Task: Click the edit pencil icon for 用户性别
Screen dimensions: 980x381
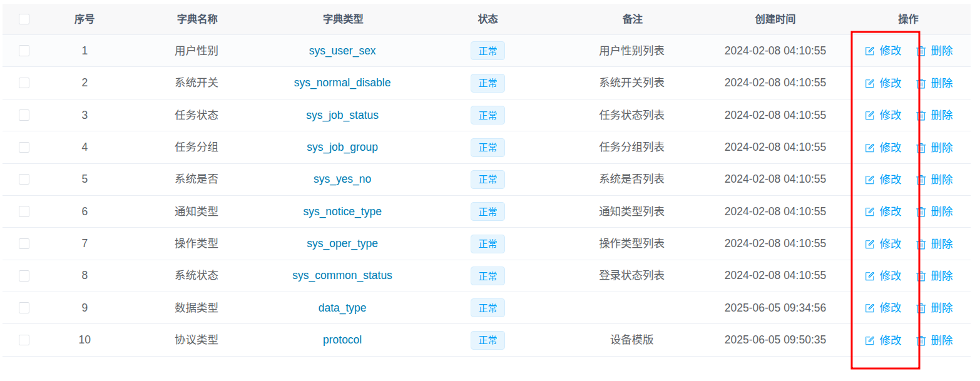Action: 869,51
